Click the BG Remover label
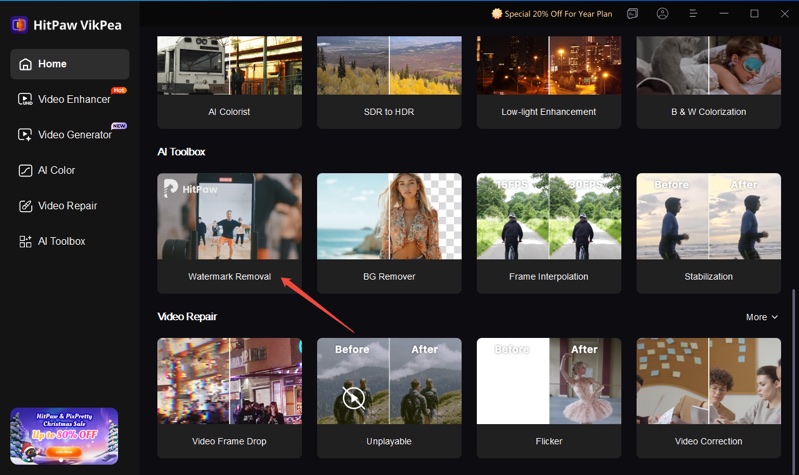 click(x=389, y=276)
